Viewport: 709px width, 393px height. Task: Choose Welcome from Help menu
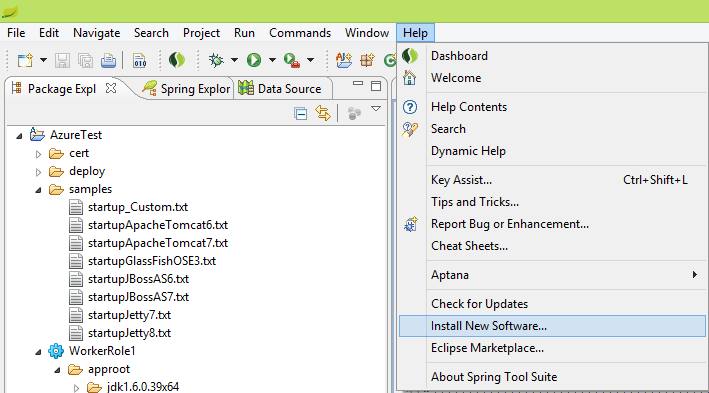tap(552, 78)
